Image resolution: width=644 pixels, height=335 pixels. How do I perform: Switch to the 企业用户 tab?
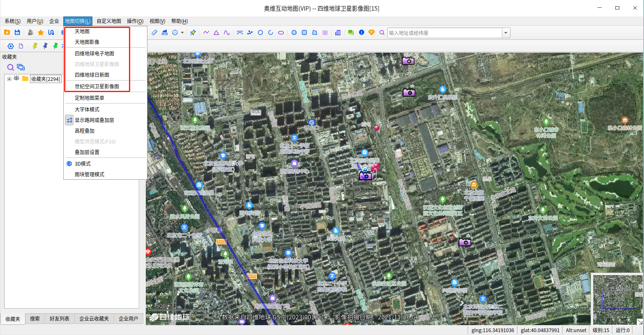coord(129,319)
